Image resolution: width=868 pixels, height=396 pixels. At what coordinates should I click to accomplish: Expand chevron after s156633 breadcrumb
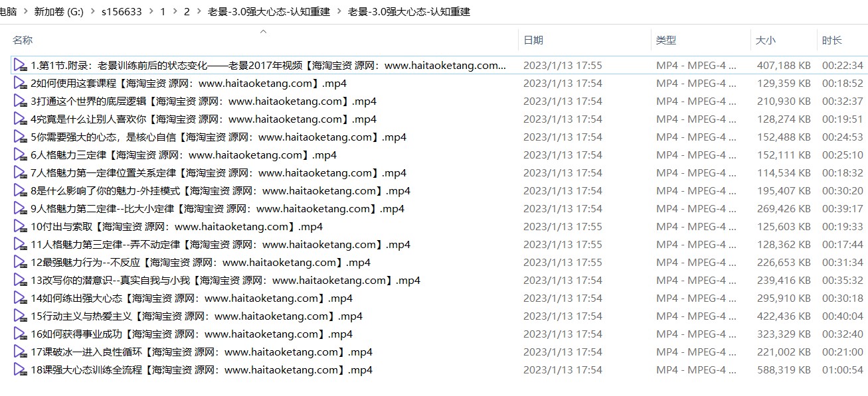[151, 11]
